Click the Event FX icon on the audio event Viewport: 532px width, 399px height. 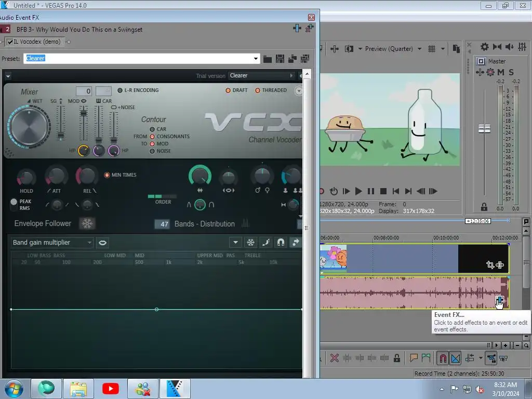pyautogui.click(x=500, y=300)
